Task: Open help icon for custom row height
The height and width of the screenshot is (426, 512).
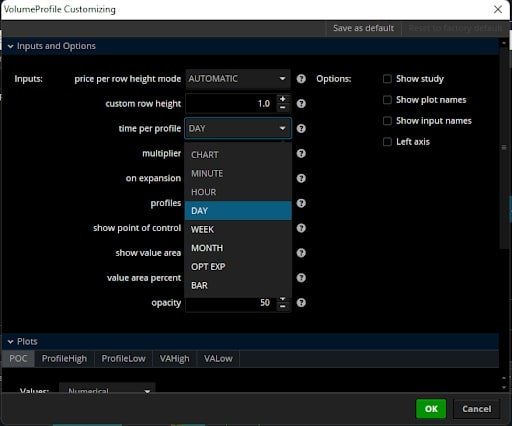Action: click(x=301, y=104)
